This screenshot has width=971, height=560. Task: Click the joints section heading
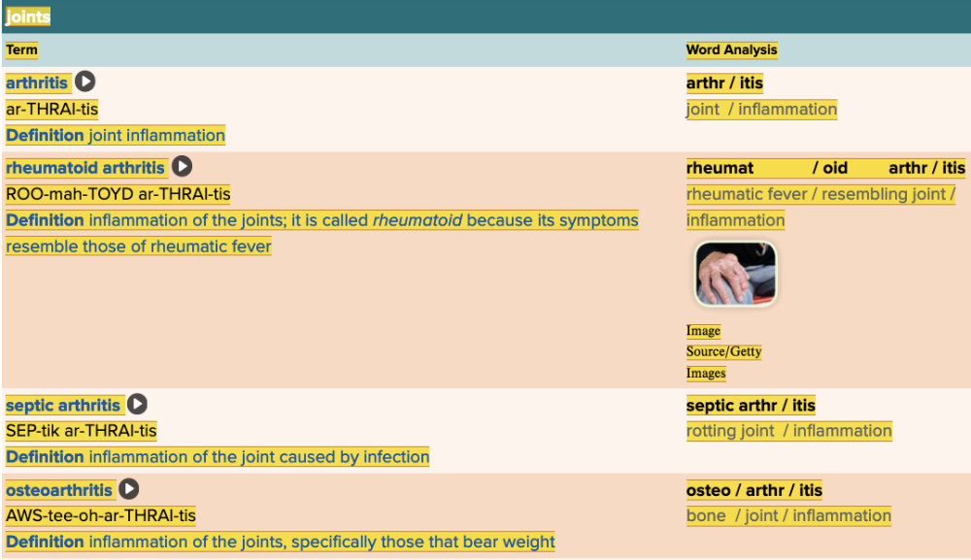27,16
